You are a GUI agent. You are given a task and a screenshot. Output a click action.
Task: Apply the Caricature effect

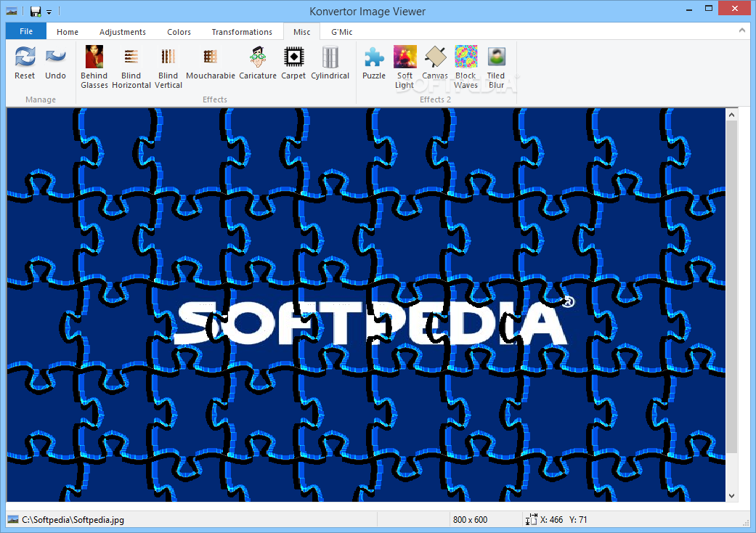coord(258,63)
